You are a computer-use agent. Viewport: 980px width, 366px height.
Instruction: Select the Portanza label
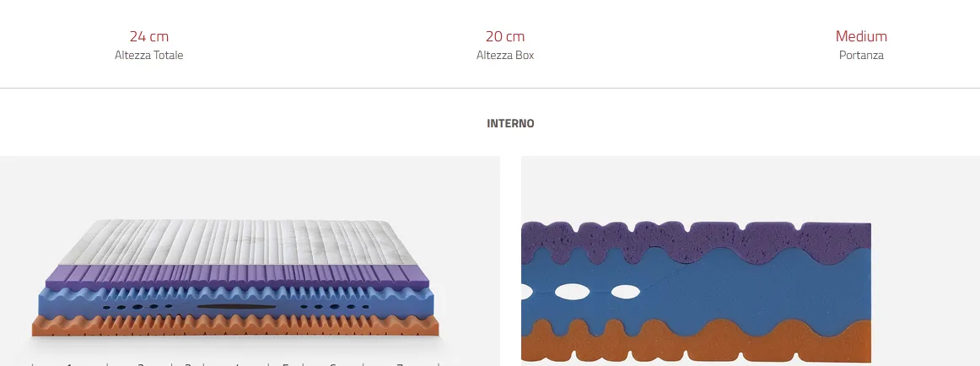point(861,55)
